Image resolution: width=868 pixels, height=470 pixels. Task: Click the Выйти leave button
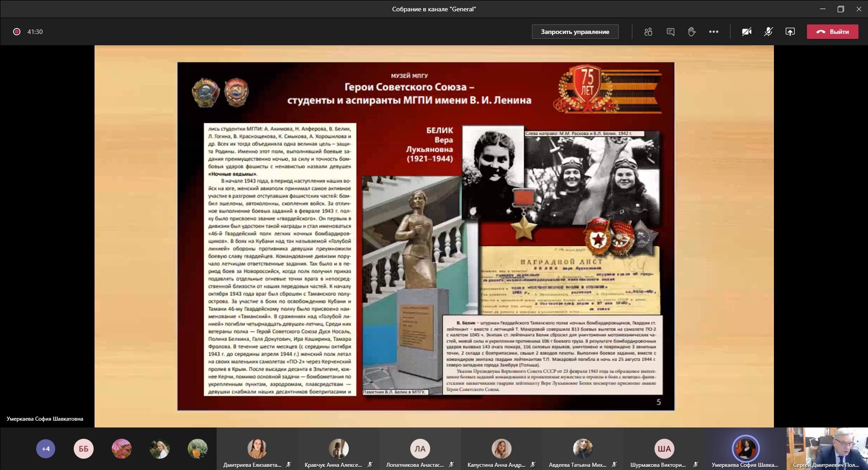pos(832,32)
